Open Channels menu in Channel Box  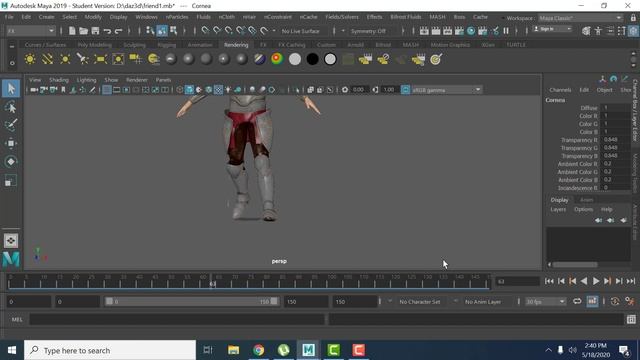(560, 90)
